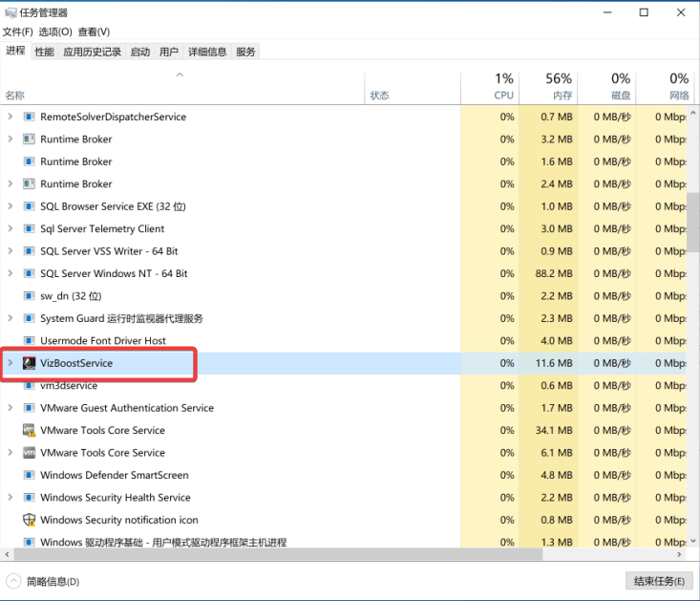Click the RemoteSolverDispatcherService process icon
Viewport: 700px width, 601px height.
click(29, 117)
